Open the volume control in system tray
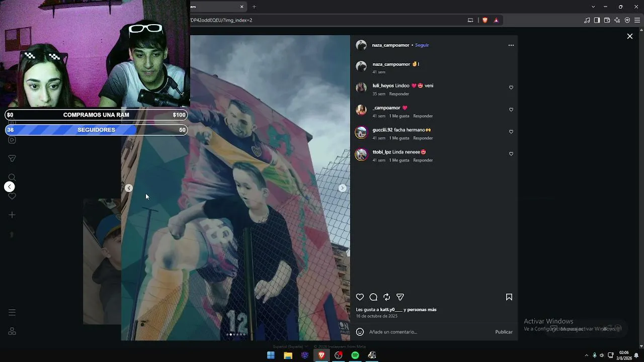644x362 pixels. pyautogui.click(x=602, y=355)
